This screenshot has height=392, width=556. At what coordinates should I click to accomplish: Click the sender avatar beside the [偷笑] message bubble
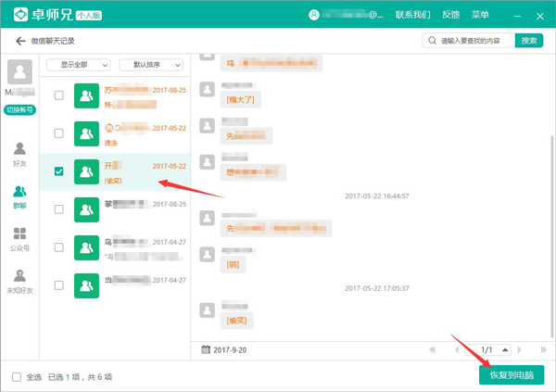point(207,310)
